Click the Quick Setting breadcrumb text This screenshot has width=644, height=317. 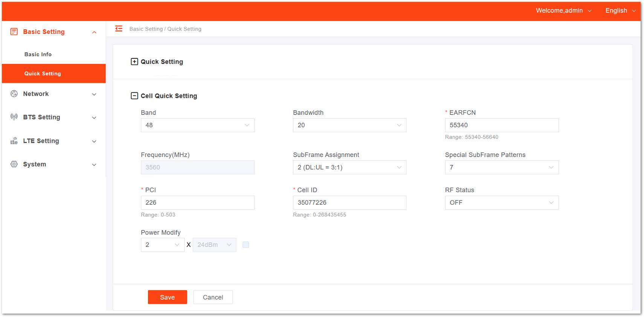click(x=184, y=29)
